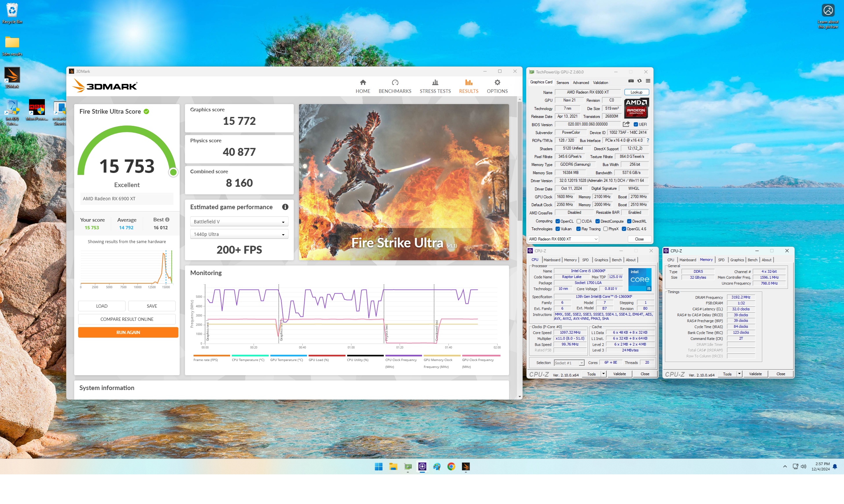Expand Tools dropdown arrow in left CPU-Z window
Screen dimensions: 844x504
(603, 374)
